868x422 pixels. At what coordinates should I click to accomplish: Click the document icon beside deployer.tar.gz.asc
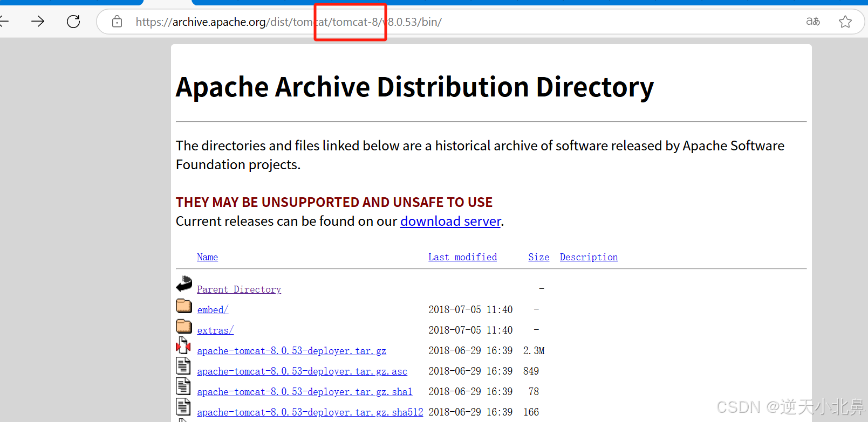pyautogui.click(x=183, y=366)
